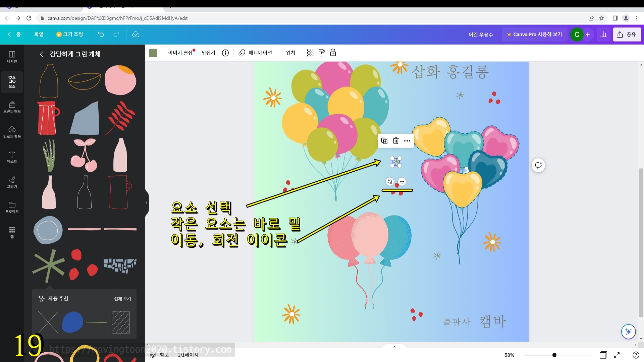Duplicate the selected element with copy icon

(384, 141)
